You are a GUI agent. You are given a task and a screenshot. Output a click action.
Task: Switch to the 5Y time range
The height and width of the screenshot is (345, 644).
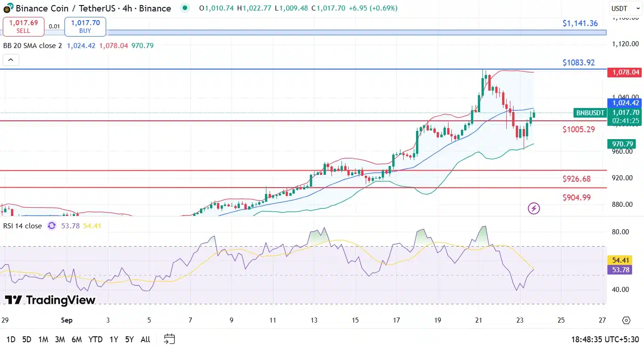pyautogui.click(x=130, y=340)
